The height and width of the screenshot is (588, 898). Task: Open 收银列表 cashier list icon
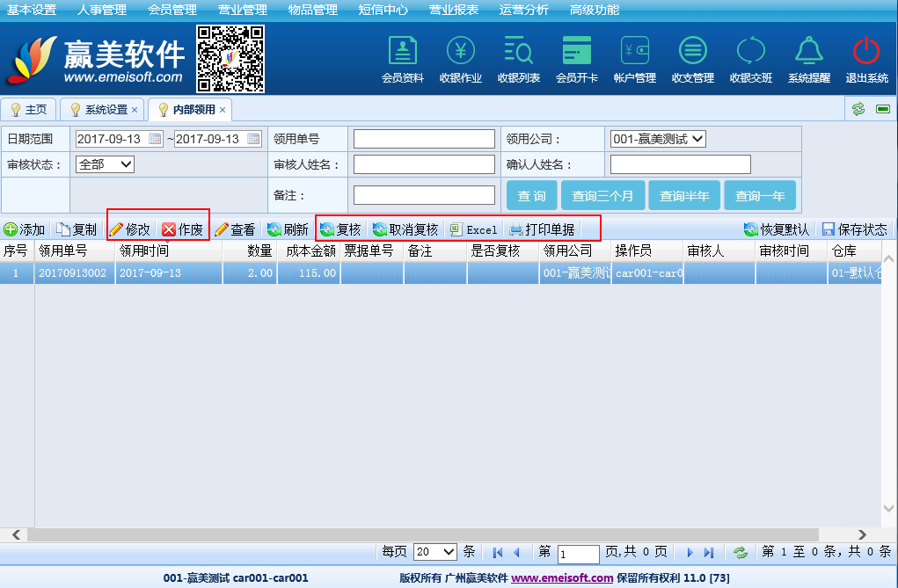click(x=519, y=52)
